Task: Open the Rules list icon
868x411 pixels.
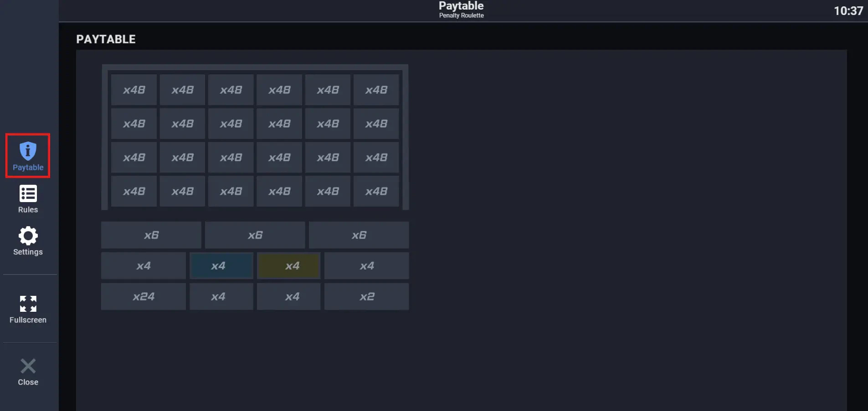Action: click(x=28, y=193)
